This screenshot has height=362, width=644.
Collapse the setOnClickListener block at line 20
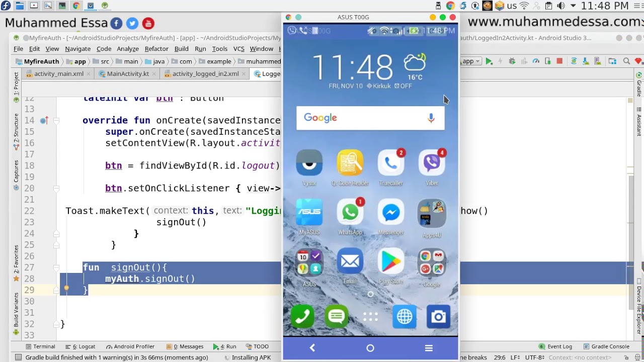click(x=56, y=189)
